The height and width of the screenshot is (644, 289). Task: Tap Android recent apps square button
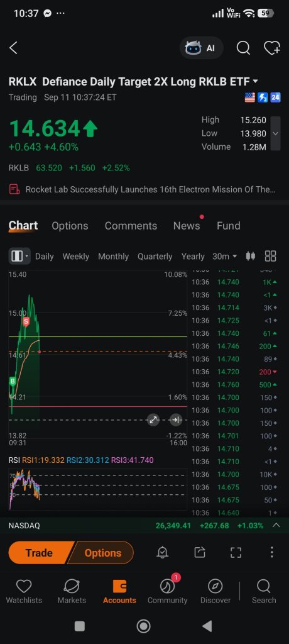pyautogui.click(x=80, y=626)
